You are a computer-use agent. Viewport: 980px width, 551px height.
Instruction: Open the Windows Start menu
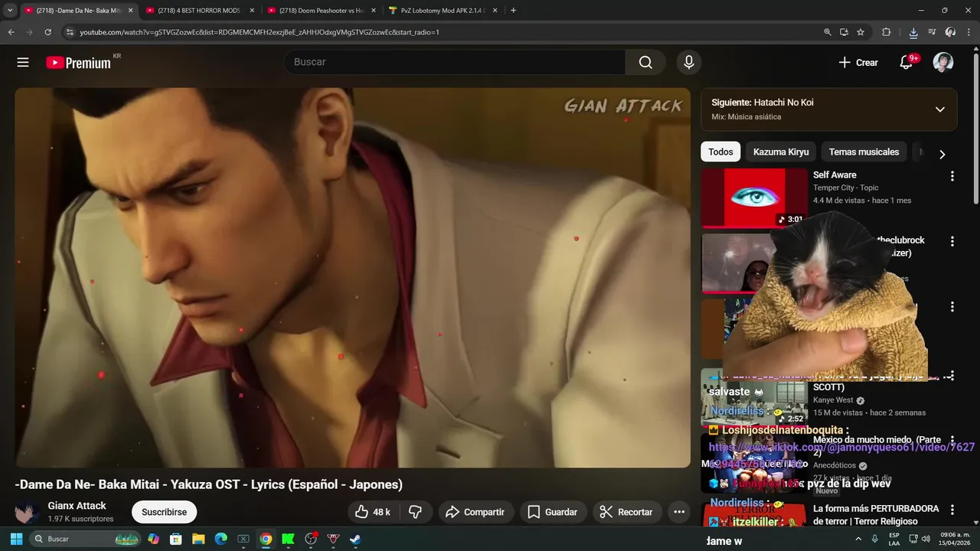click(16, 539)
